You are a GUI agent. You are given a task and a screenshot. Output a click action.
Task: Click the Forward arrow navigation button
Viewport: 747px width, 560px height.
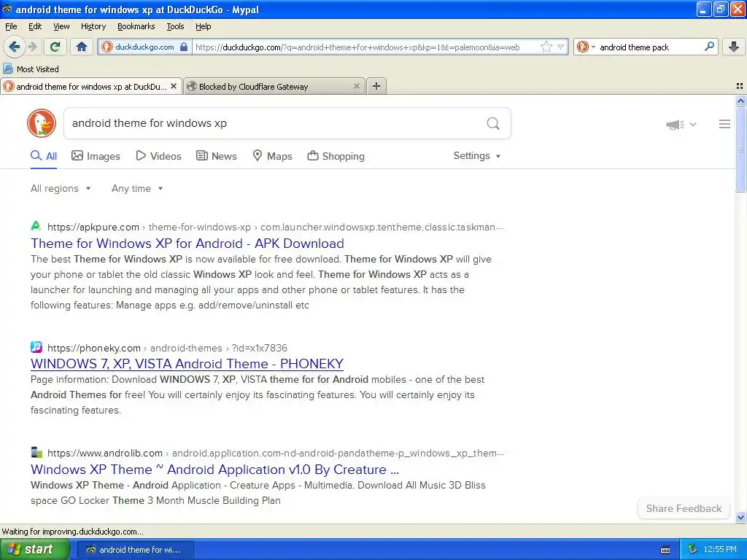[x=32, y=47]
